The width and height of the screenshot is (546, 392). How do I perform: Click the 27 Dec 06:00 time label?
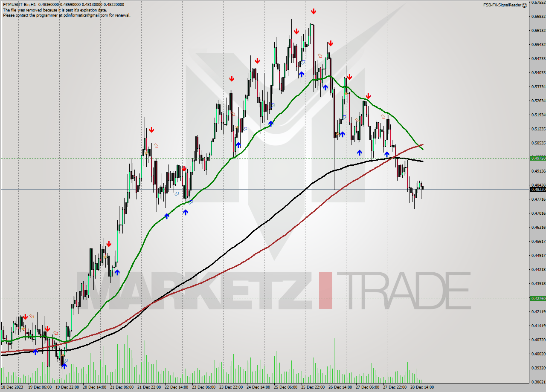(367, 387)
